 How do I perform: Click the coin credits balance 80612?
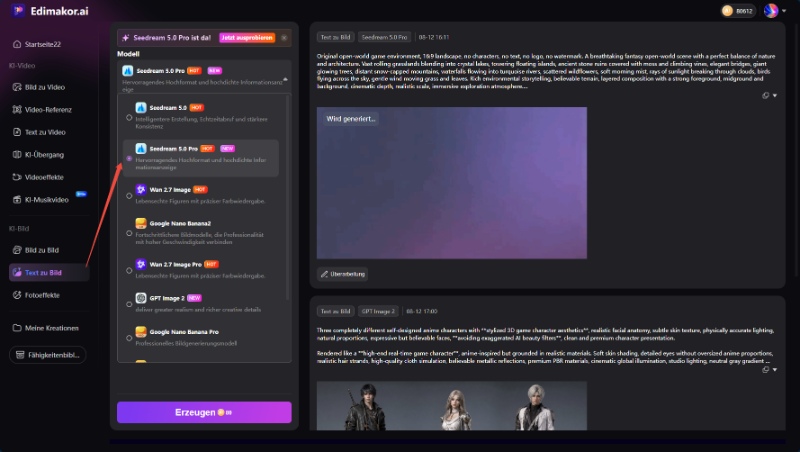(738, 11)
